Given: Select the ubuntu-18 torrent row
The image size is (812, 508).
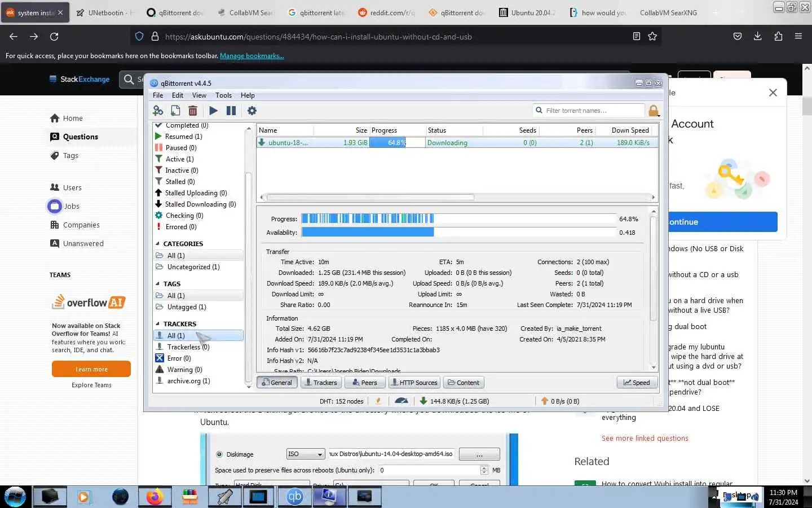Looking at the screenshot, I should pos(457,143).
